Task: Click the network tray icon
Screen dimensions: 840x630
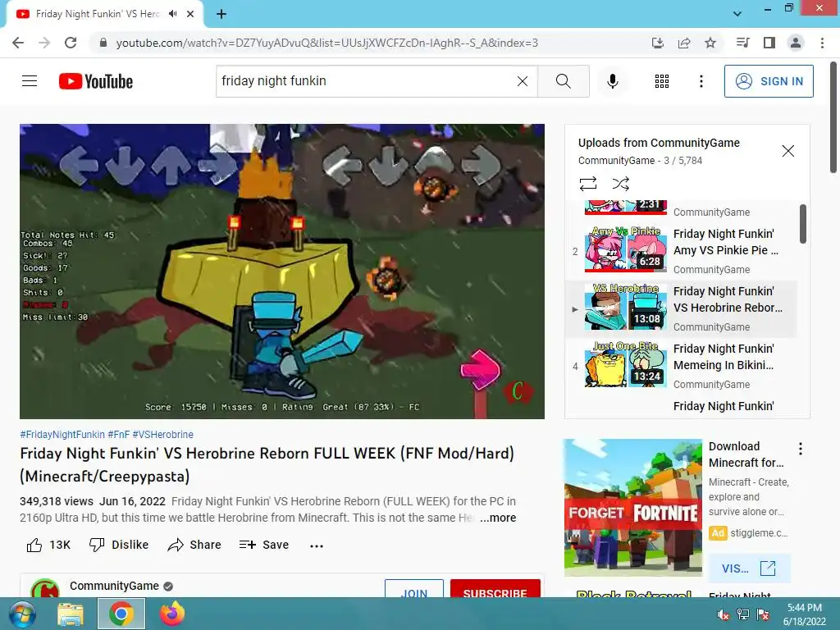Action: pos(743,614)
